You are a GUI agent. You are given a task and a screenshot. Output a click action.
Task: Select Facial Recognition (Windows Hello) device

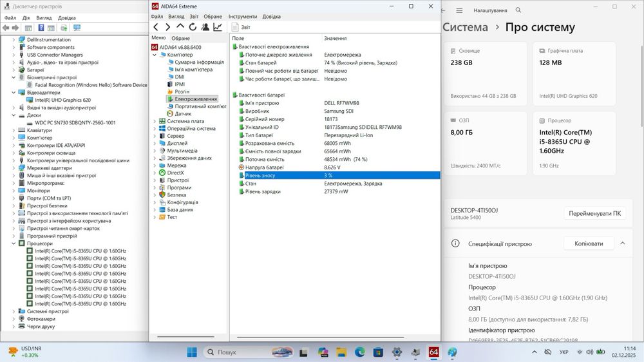[91, 85]
